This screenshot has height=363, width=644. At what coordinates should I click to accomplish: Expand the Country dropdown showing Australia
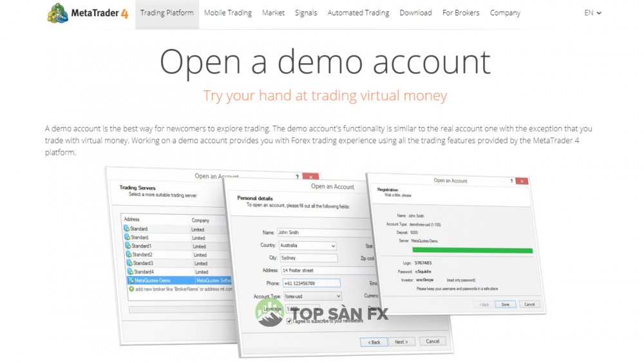[x=308, y=246]
